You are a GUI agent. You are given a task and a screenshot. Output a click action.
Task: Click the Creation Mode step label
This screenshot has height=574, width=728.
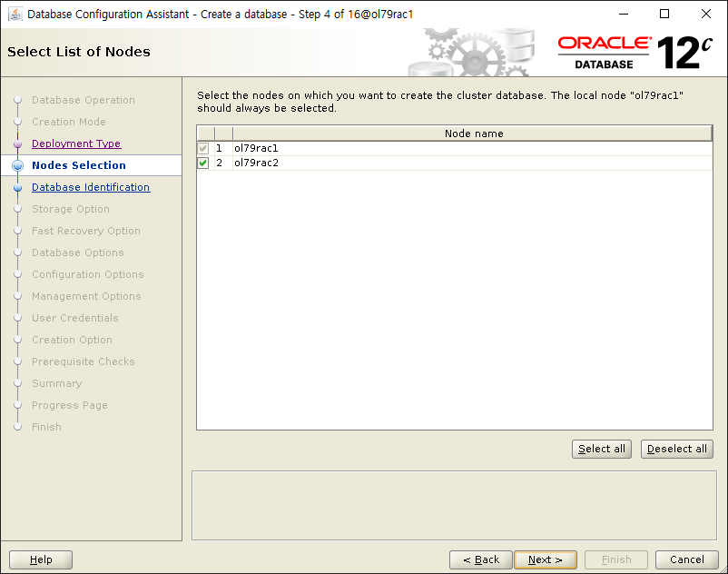(69, 122)
